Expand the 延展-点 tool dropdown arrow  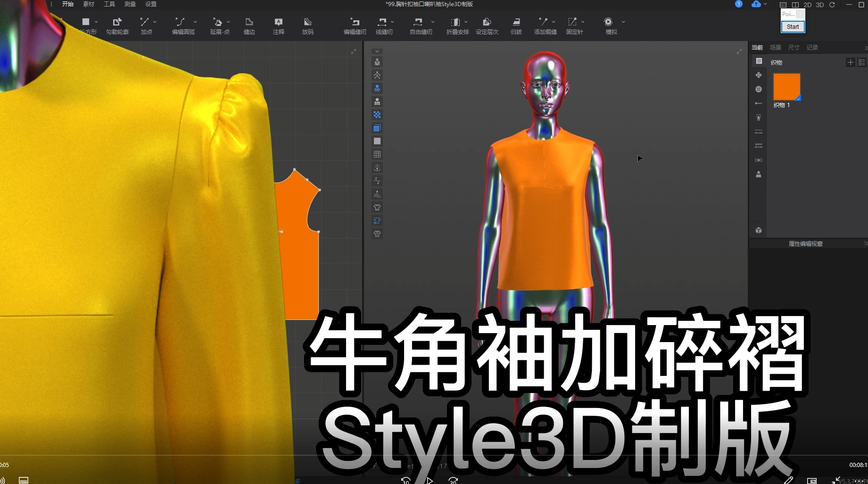tap(228, 22)
